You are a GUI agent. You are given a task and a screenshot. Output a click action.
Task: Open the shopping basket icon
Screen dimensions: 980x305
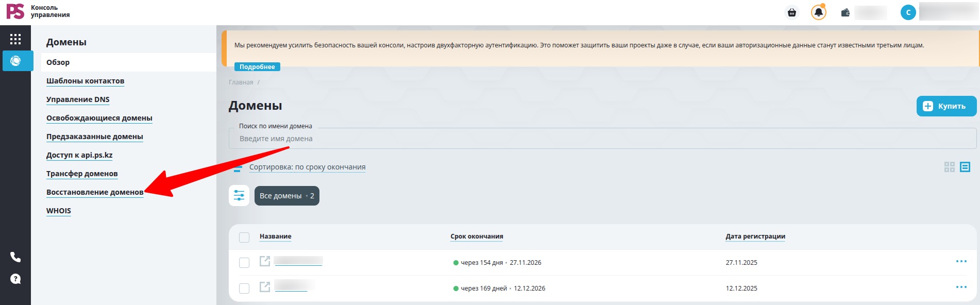pos(792,12)
